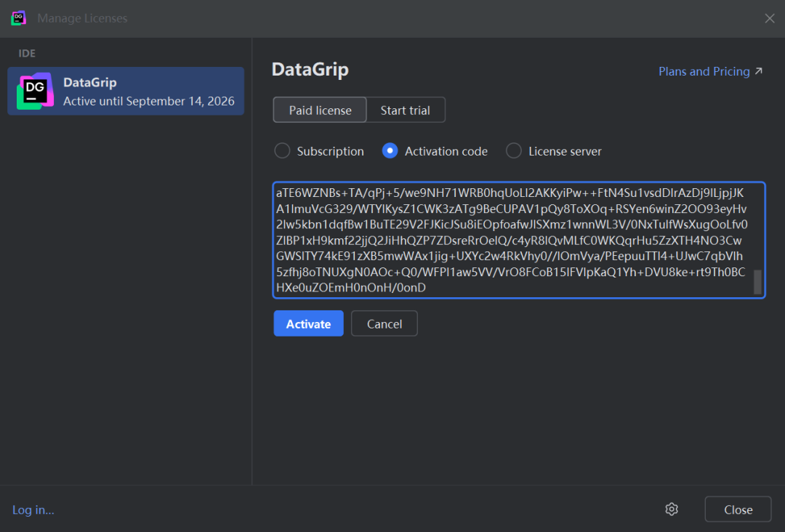Click the external link arrow beside Plans and Pricing
785x532 pixels.
tap(758, 71)
